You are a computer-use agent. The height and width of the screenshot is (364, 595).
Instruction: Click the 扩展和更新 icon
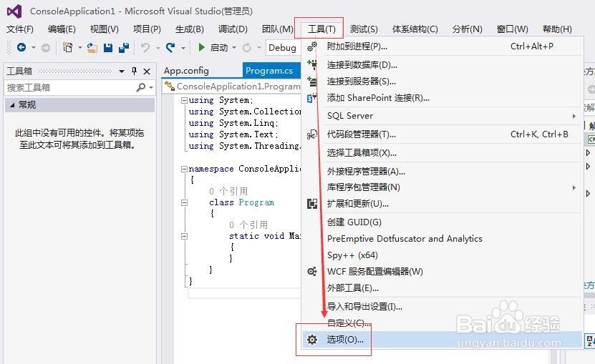point(312,204)
